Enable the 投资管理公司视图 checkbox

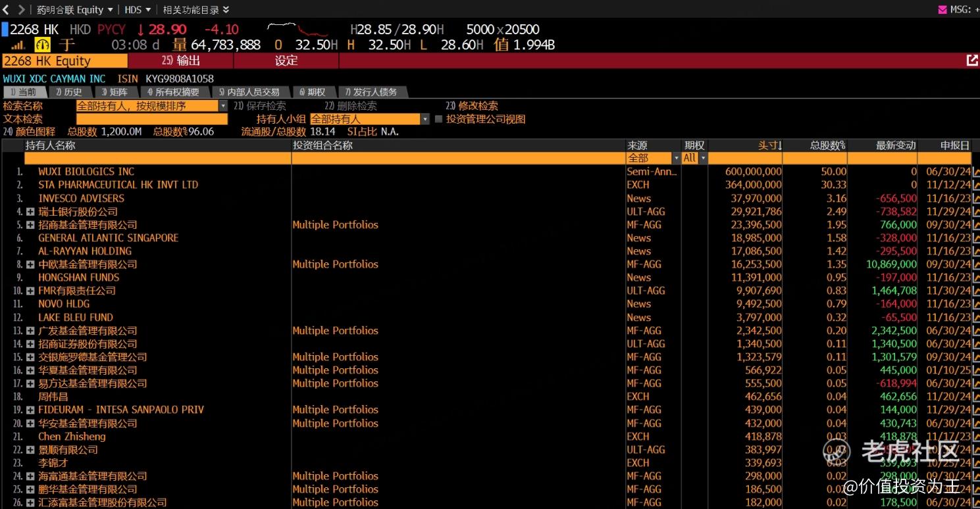(439, 119)
